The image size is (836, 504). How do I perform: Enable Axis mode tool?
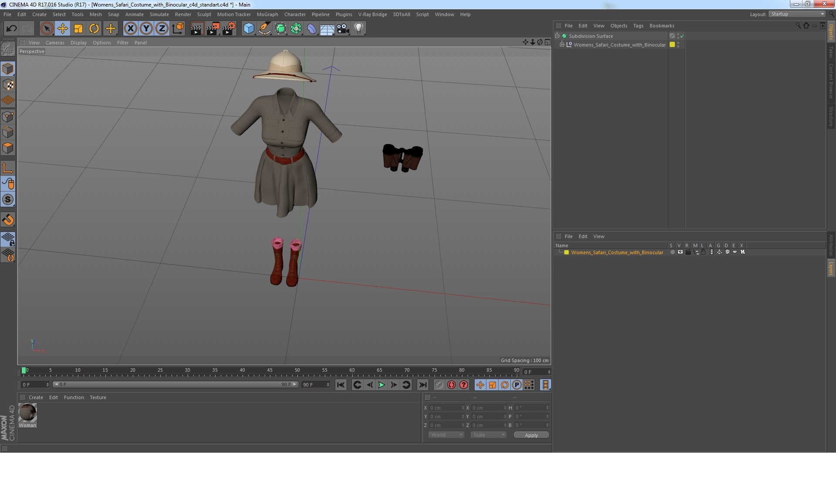pos(8,168)
